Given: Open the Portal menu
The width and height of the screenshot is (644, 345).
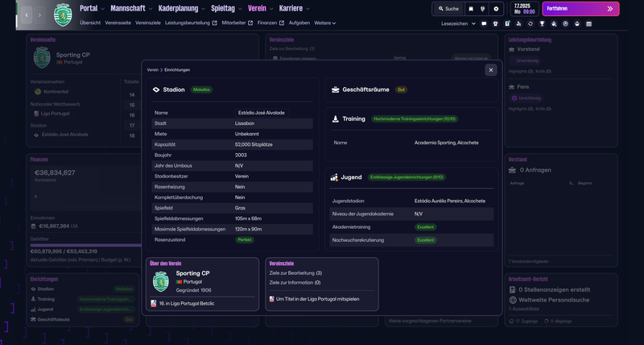Looking at the screenshot, I should (89, 8).
